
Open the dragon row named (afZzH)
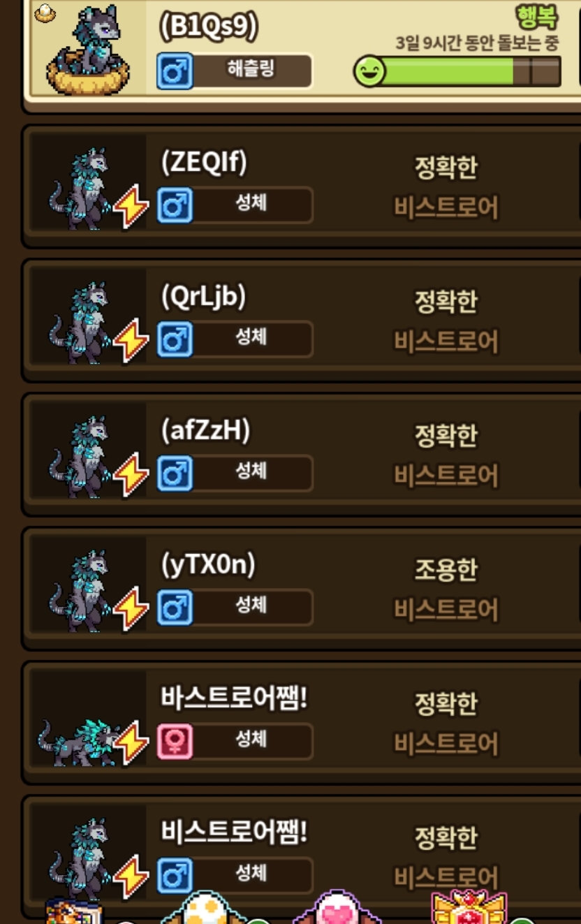click(300, 456)
